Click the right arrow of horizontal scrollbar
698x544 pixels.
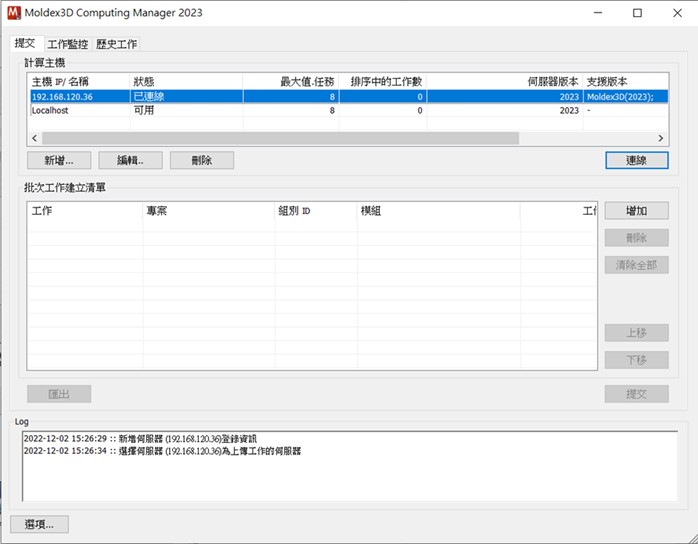coord(661,138)
